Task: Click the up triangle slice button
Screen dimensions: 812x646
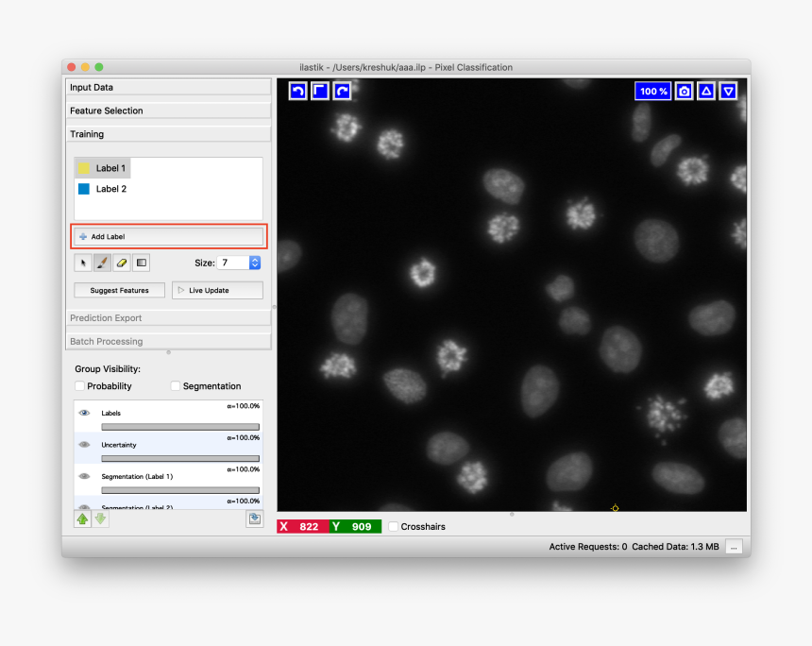Action: [706, 92]
